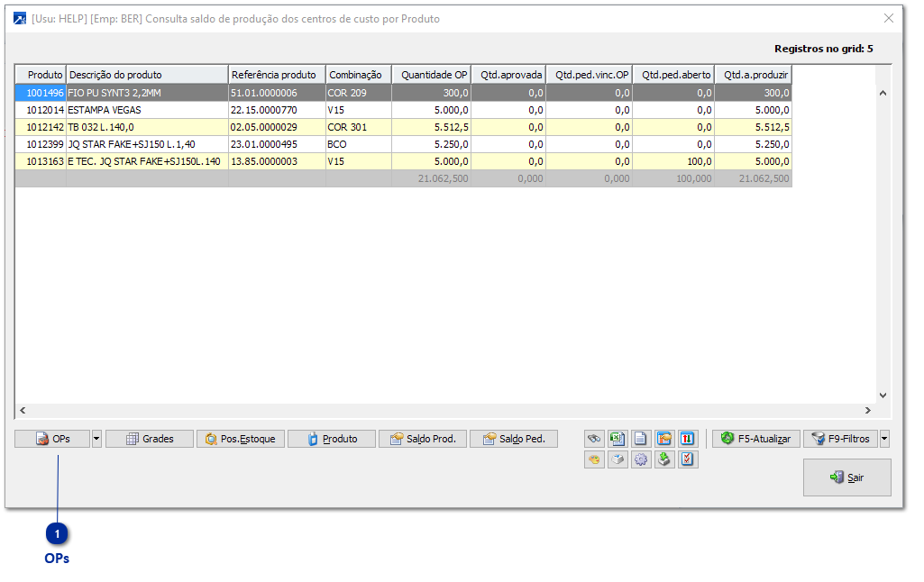Expand the F9-Filtros dropdown arrow

point(884,439)
